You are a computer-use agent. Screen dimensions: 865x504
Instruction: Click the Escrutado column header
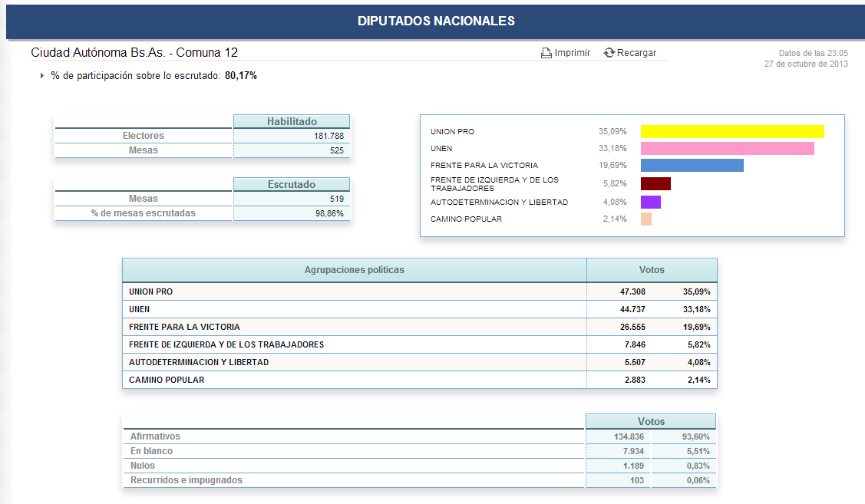coord(292,185)
